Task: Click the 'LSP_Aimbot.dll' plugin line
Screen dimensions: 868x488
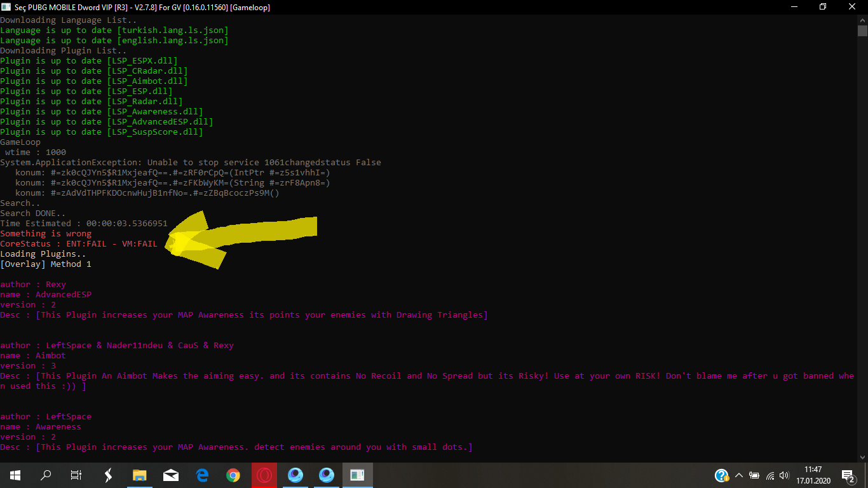Action: coord(94,81)
